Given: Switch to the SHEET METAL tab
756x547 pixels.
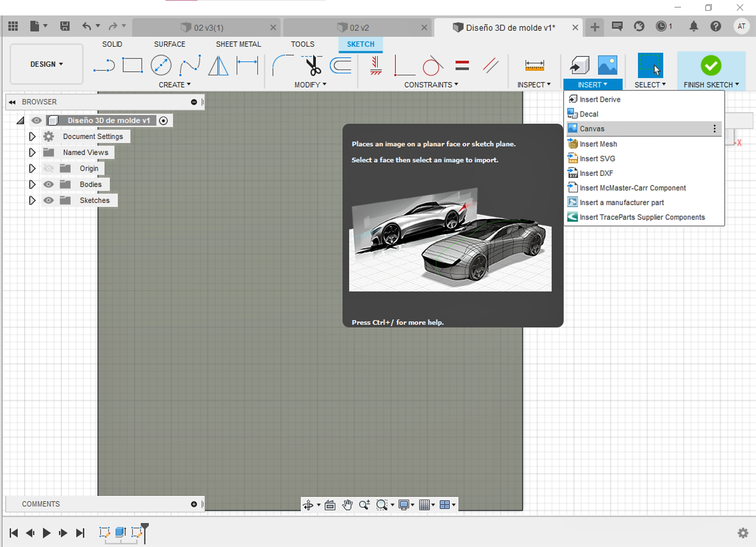Looking at the screenshot, I should (x=239, y=44).
